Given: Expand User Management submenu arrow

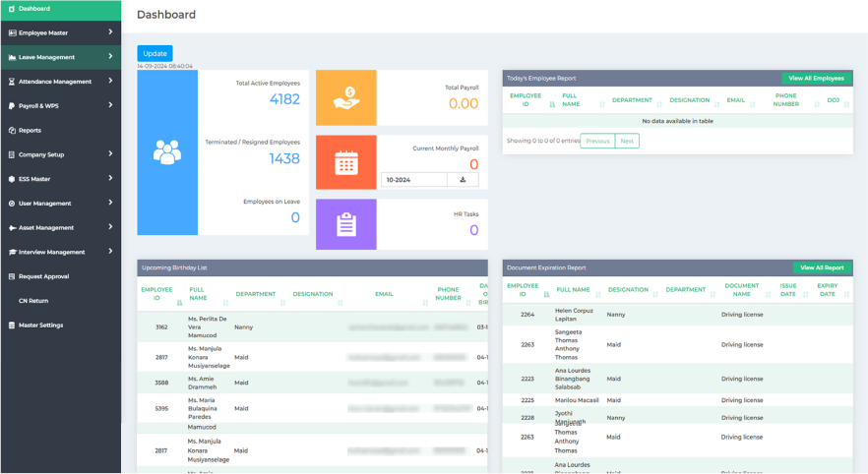Looking at the screenshot, I should 110,203.
